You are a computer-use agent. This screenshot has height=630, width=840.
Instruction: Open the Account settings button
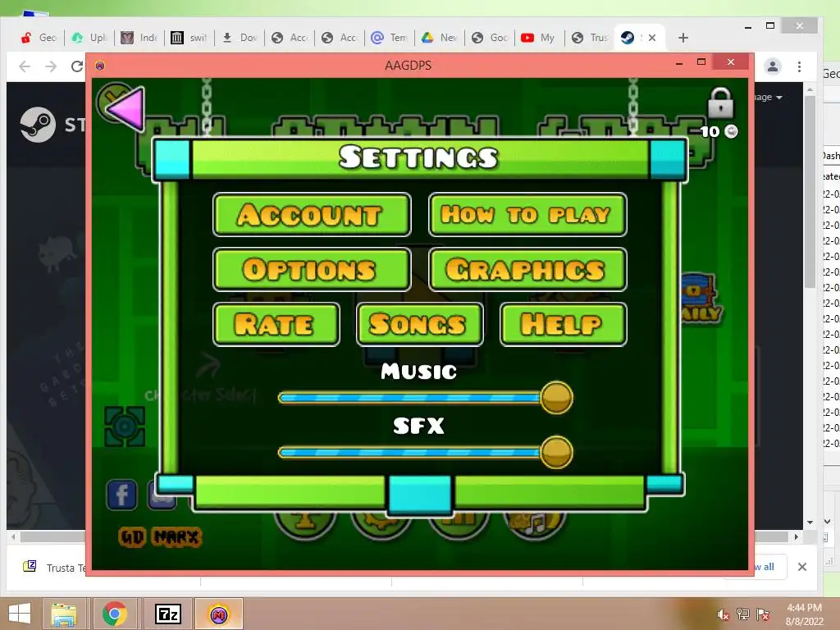tap(312, 215)
